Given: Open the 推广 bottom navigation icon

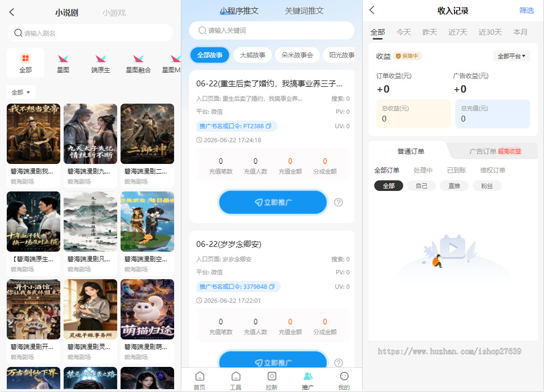Looking at the screenshot, I should point(308,377).
